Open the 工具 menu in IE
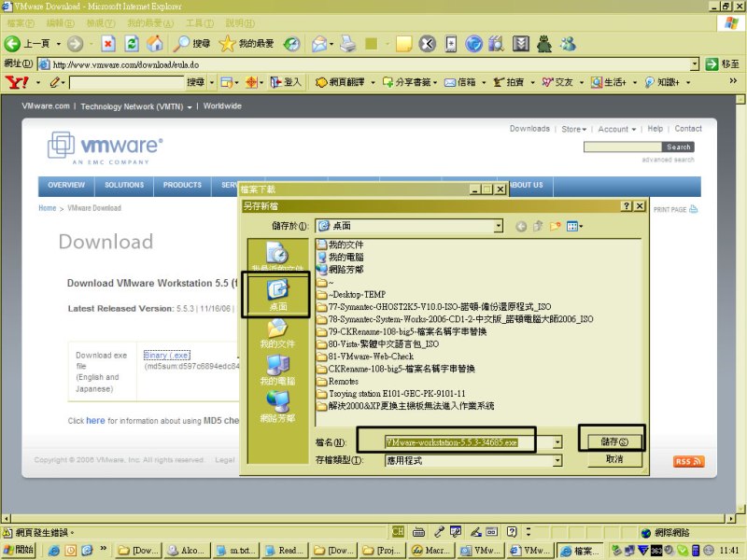The height and width of the screenshot is (560, 747). [200, 22]
